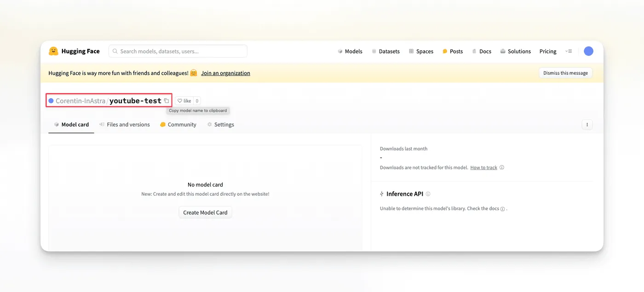Open the Community tab
Image resolution: width=644 pixels, height=292 pixels.
[x=178, y=124]
